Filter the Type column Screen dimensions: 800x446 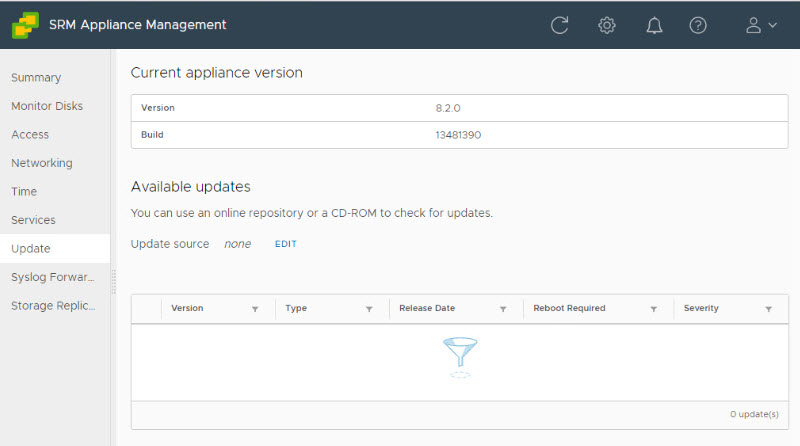pos(369,309)
